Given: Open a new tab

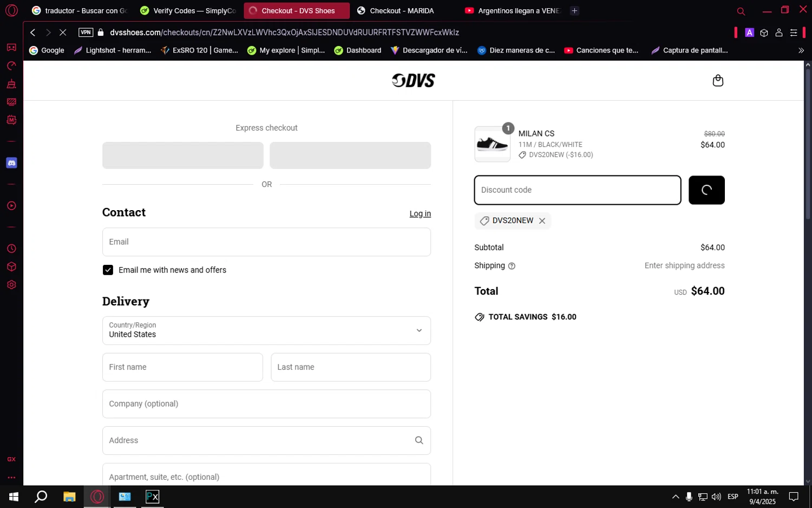Looking at the screenshot, I should click(x=574, y=11).
